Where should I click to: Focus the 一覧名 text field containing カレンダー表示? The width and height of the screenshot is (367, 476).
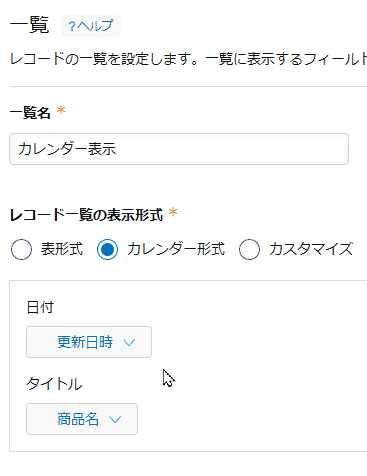click(179, 149)
